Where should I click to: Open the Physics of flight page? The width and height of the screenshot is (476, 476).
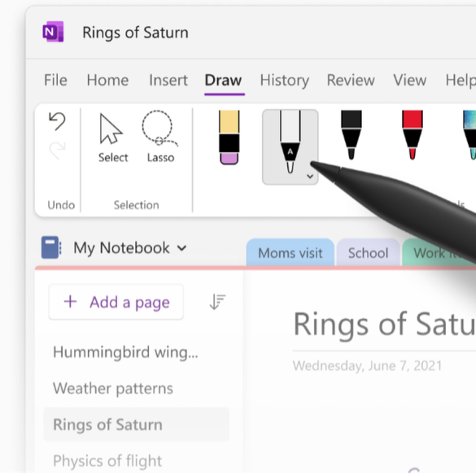107,461
